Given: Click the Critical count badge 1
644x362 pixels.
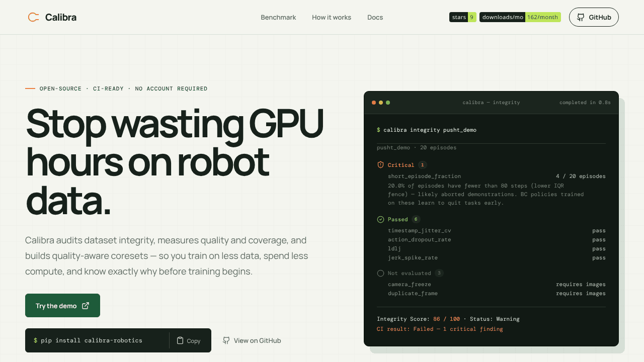Looking at the screenshot, I should 422,165.
